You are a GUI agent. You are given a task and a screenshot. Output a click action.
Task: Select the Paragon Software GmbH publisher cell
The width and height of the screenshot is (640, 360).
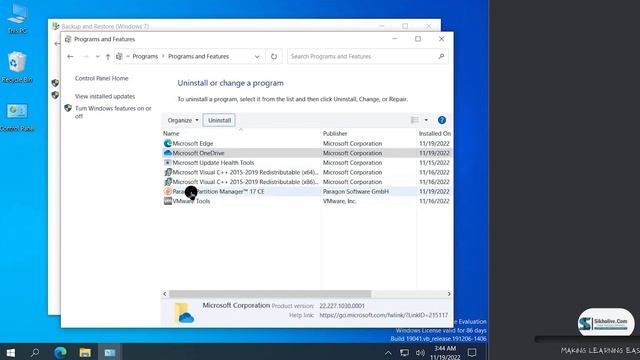tap(356, 191)
